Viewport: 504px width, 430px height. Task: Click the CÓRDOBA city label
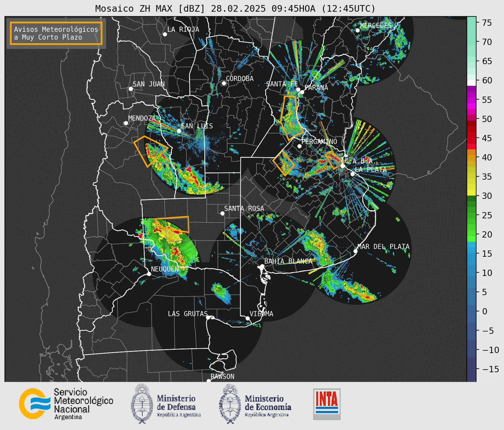pyautogui.click(x=240, y=78)
